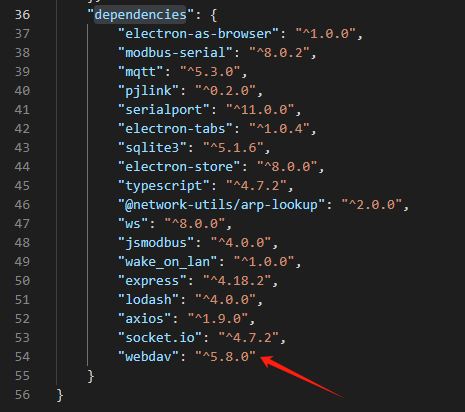Click the electron-as-browser dependency name
The image size is (465, 412).
point(198,34)
